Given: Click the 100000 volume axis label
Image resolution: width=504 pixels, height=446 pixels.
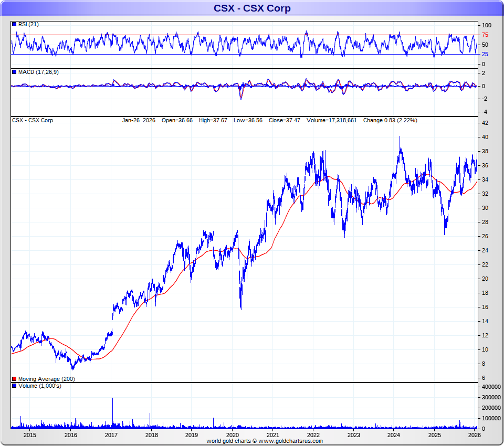Looking at the screenshot, I should pyautogui.click(x=491, y=418).
